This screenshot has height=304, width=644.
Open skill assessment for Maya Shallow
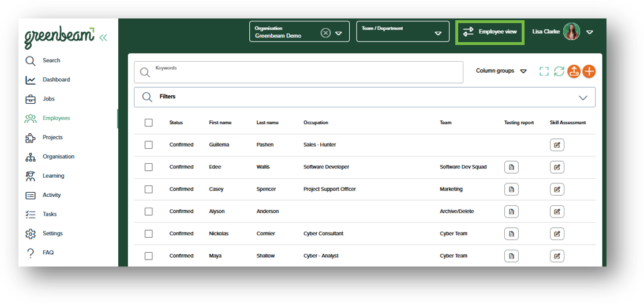(557, 256)
